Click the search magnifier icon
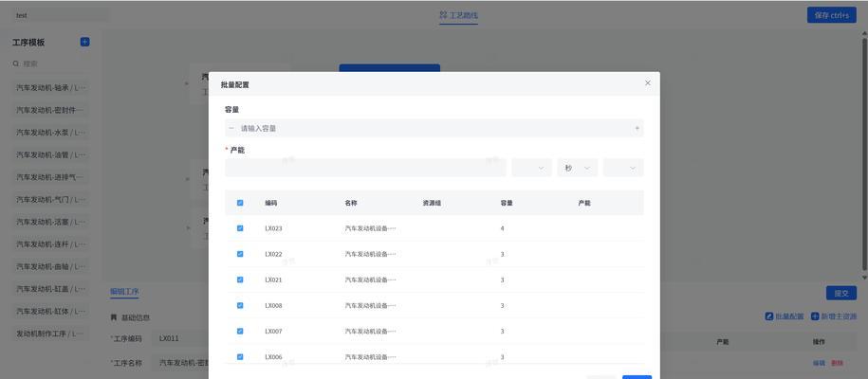 [16, 64]
